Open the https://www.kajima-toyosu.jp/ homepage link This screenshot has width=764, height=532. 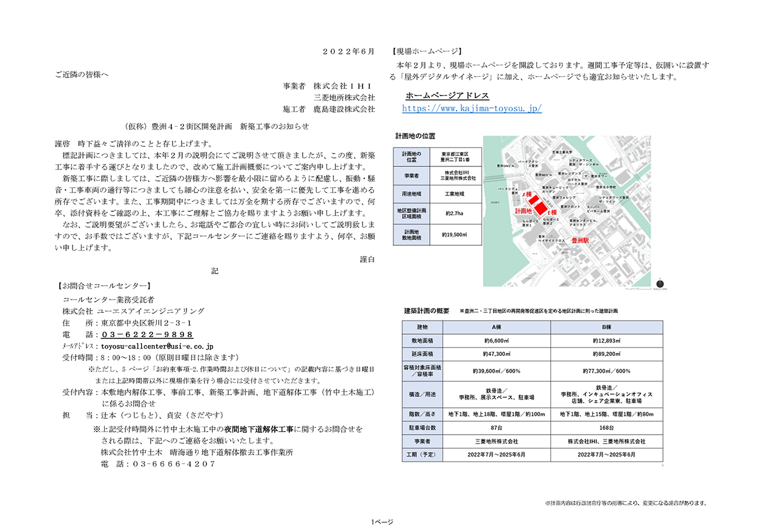point(472,109)
